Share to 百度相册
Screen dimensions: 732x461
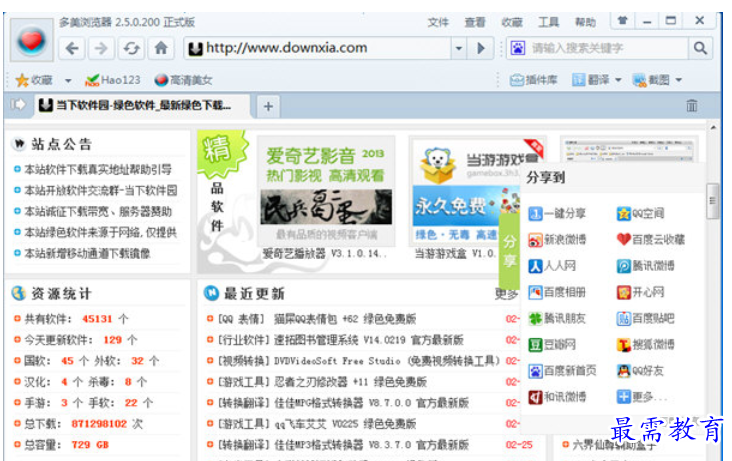[x=557, y=292]
